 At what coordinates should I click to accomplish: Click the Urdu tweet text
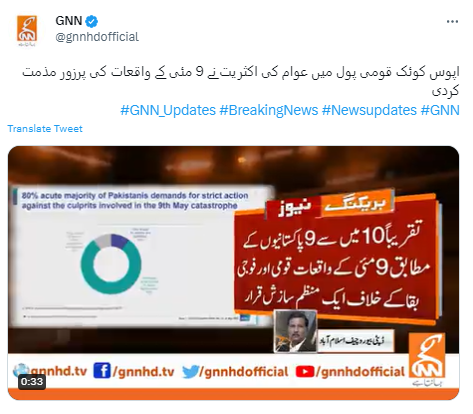coord(241,81)
